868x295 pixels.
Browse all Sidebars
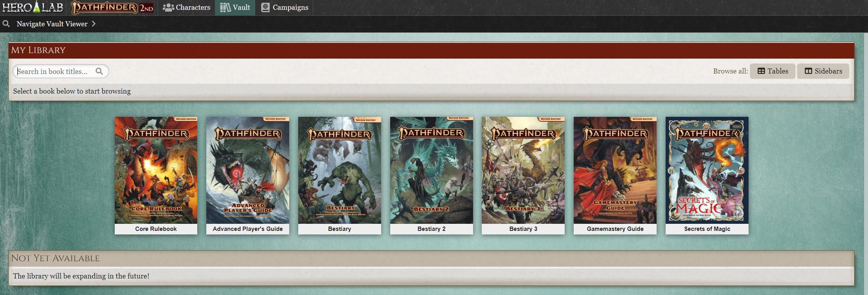point(823,71)
